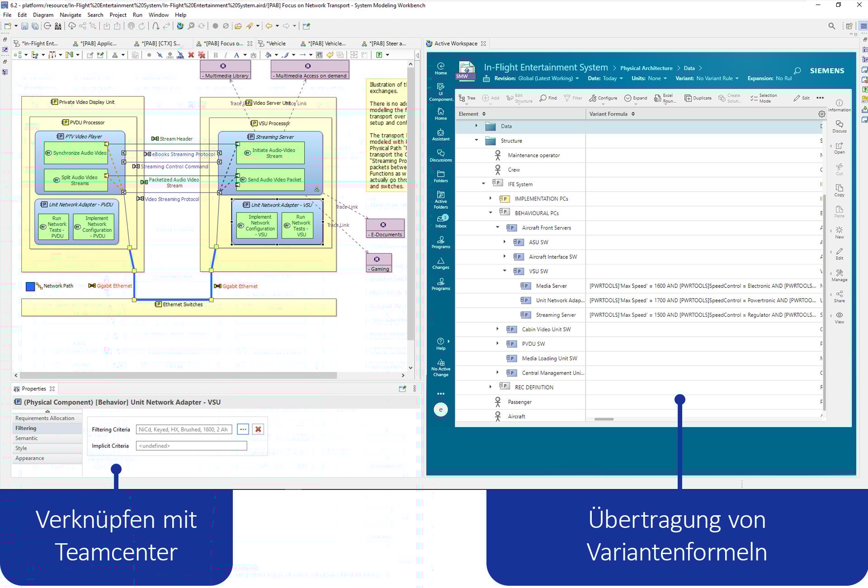Click the Duplicate icon in Active Workspace toolbar

698,98
